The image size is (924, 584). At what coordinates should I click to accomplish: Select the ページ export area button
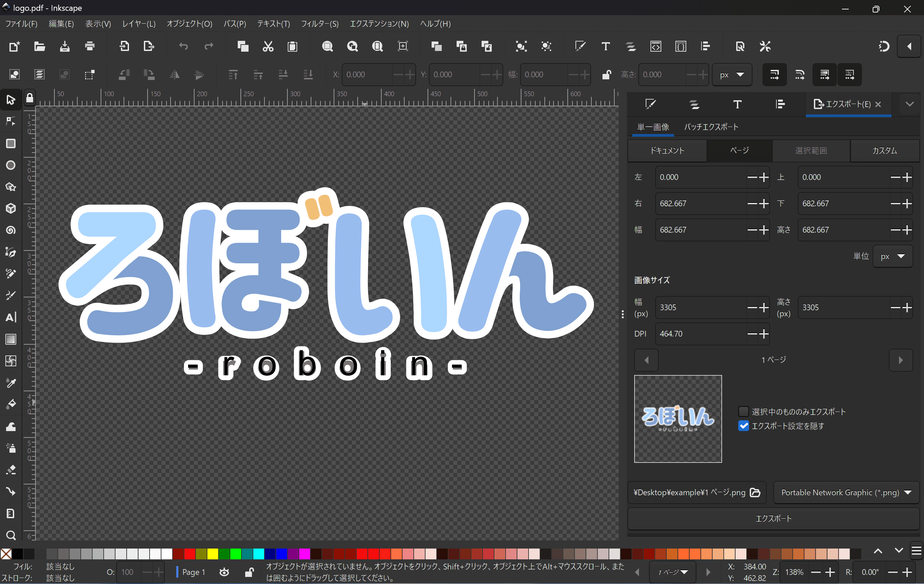pos(739,150)
